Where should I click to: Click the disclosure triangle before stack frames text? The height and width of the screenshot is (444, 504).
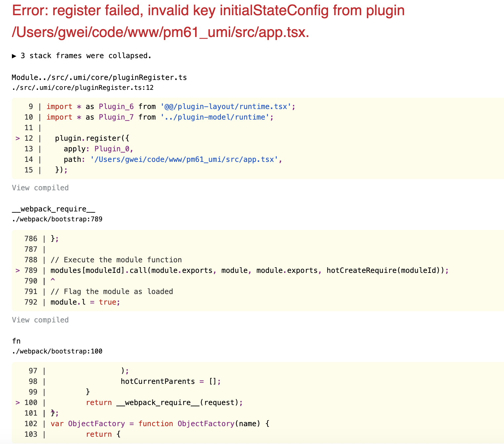pyautogui.click(x=14, y=56)
